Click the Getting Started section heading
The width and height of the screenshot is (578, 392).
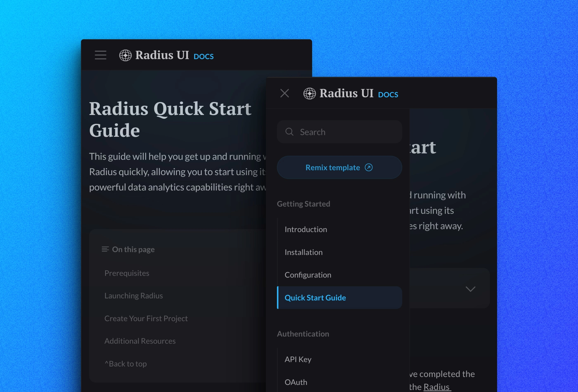tap(303, 204)
